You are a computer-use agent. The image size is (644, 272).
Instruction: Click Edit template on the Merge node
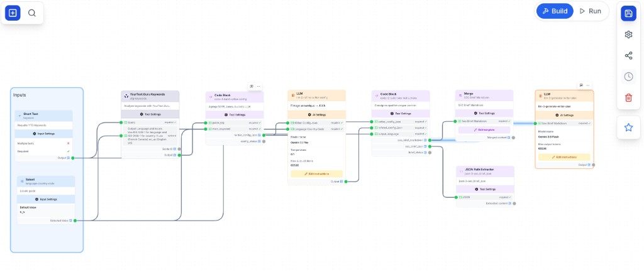click(x=484, y=129)
